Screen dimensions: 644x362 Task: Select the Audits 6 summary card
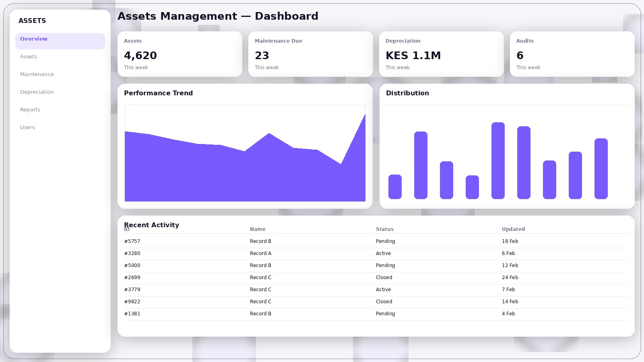tap(572, 54)
